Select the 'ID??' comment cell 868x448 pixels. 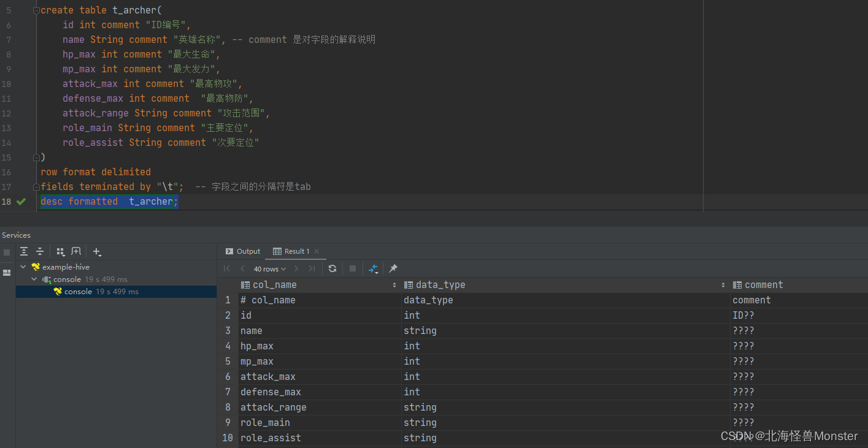[799, 316]
